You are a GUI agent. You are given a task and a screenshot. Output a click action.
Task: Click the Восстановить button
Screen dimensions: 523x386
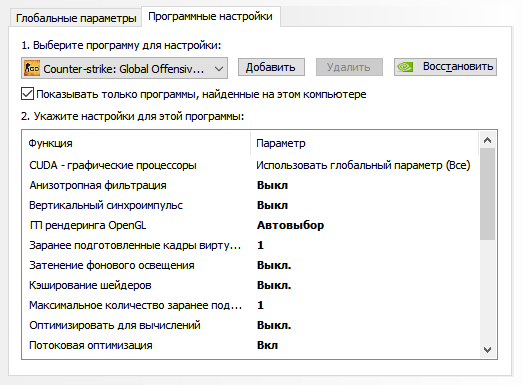click(x=445, y=67)
